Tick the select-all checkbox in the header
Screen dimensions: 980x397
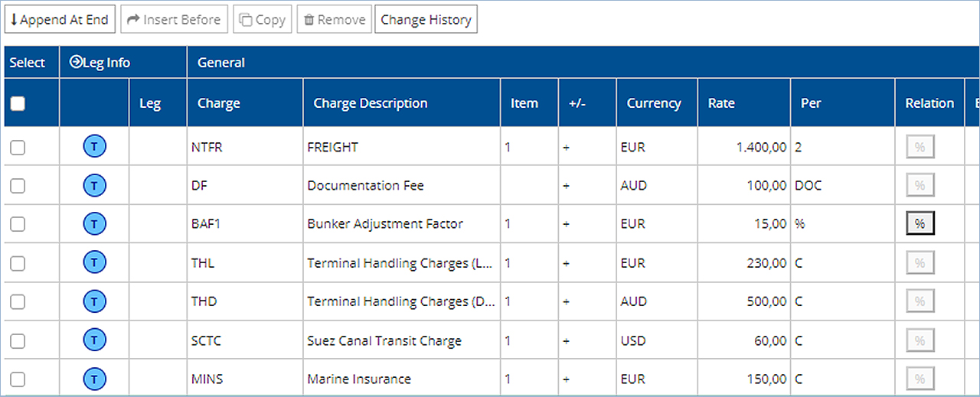pyautogui.click(x=18, y=103)
